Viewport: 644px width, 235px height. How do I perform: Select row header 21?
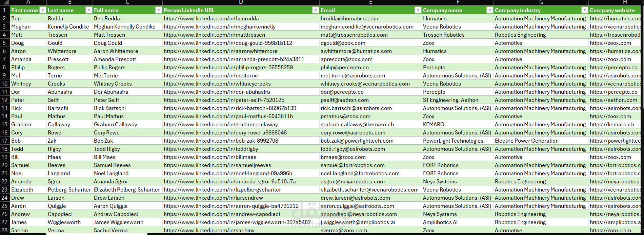[x=5, y=173]
